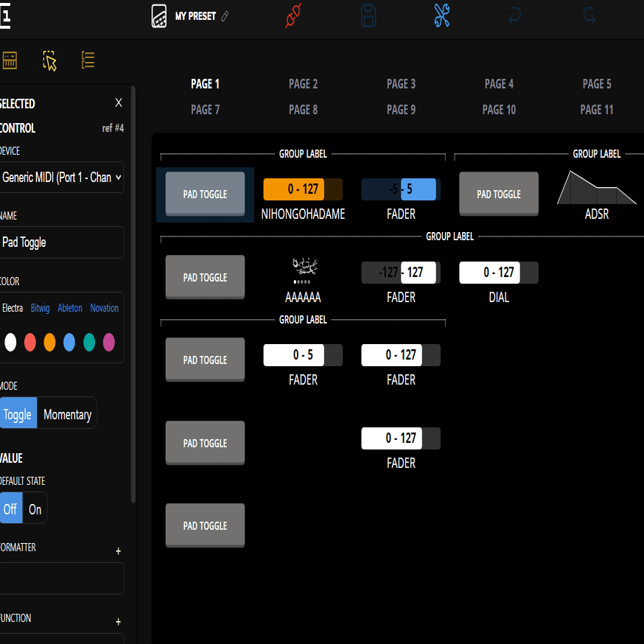The image size is (644, 644).
Task: Pick the orange color swatch
Action: coord(49,342)
